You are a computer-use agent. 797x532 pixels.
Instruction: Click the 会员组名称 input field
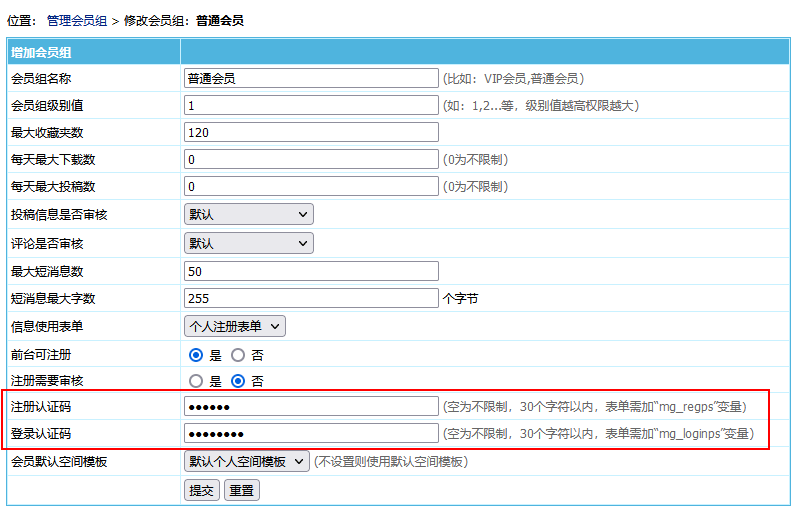pyautogui.click(x=311, y=78)
